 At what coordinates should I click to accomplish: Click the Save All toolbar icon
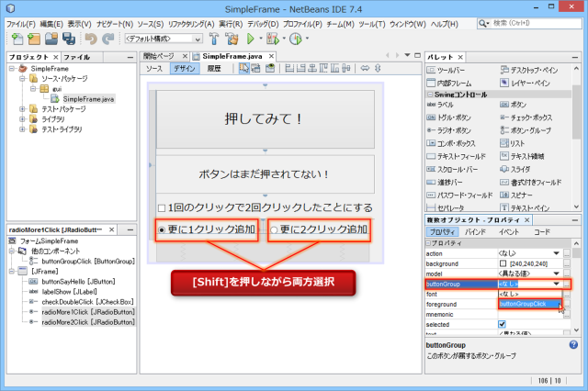(x=72, y=39)
